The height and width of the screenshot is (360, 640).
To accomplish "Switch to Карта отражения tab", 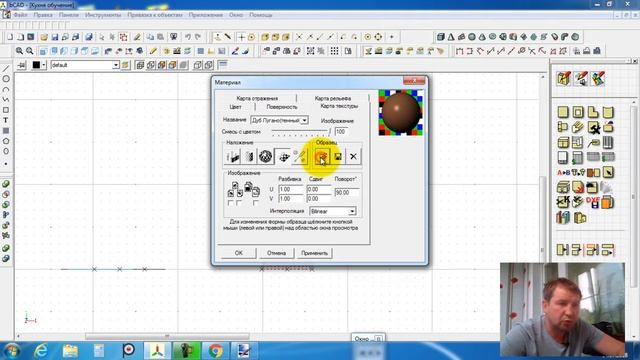I will point(257,98).
